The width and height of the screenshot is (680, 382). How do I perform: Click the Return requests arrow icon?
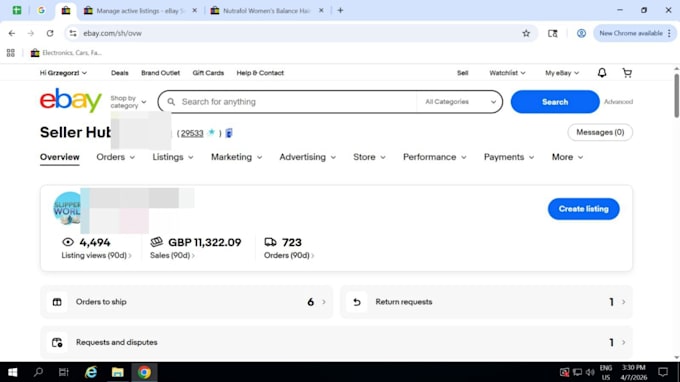coord(356,302)
